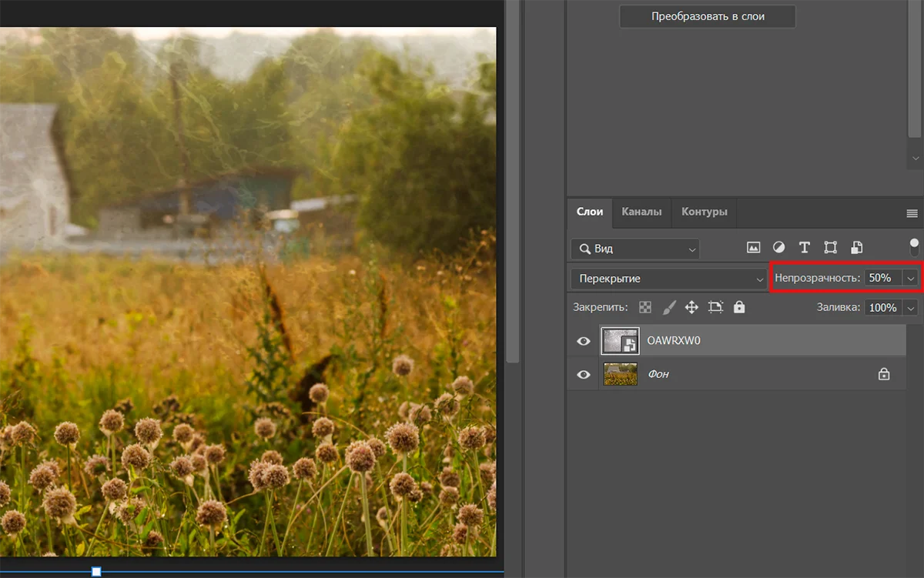Open the Заливка slider arrow
Screen dimensions: 924x578
(x=912, y=308)
